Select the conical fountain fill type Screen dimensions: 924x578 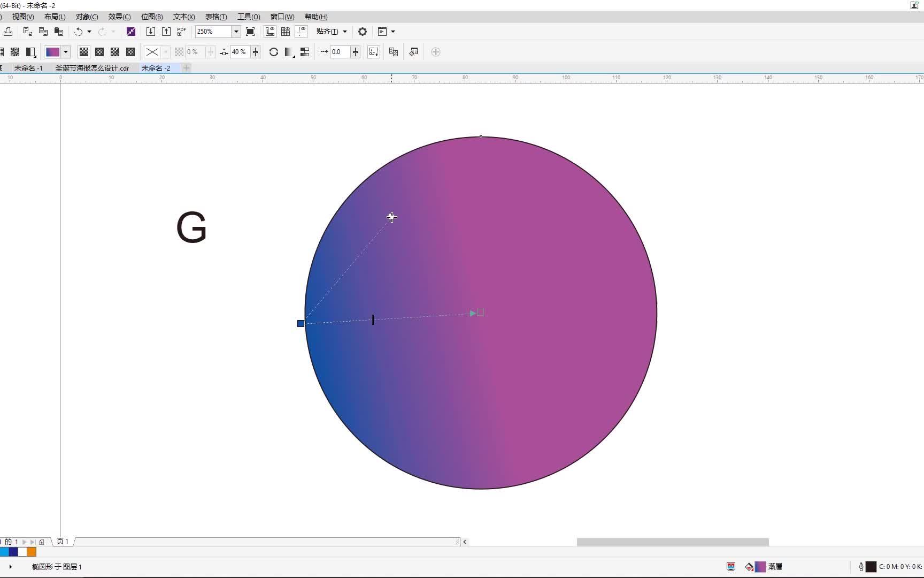tap(115, 52)
